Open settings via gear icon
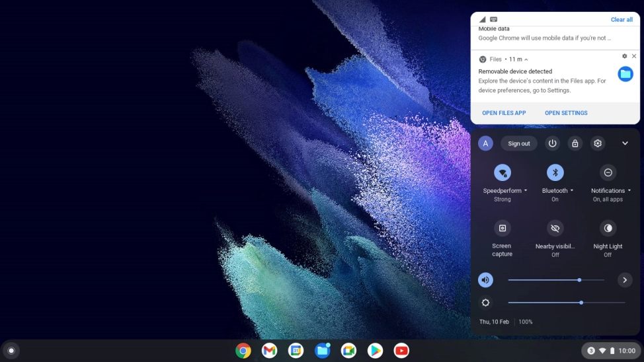 598,143
